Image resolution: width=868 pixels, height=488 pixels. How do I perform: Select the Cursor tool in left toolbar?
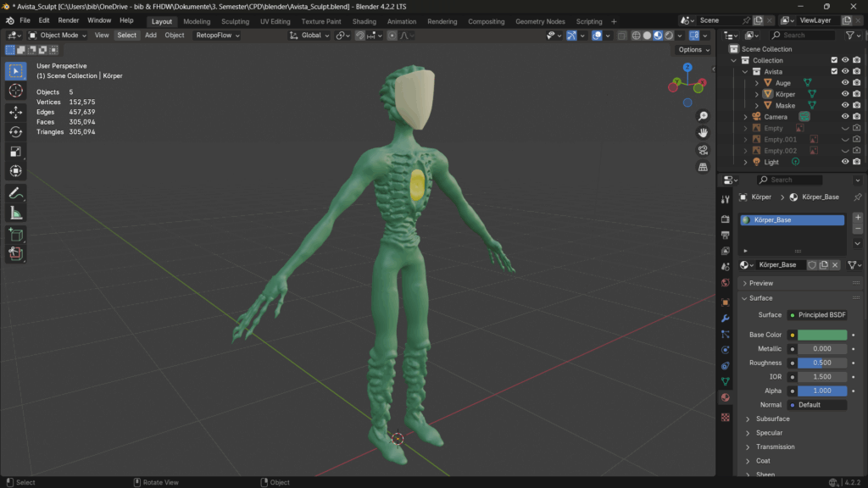(x=15, y=91)
